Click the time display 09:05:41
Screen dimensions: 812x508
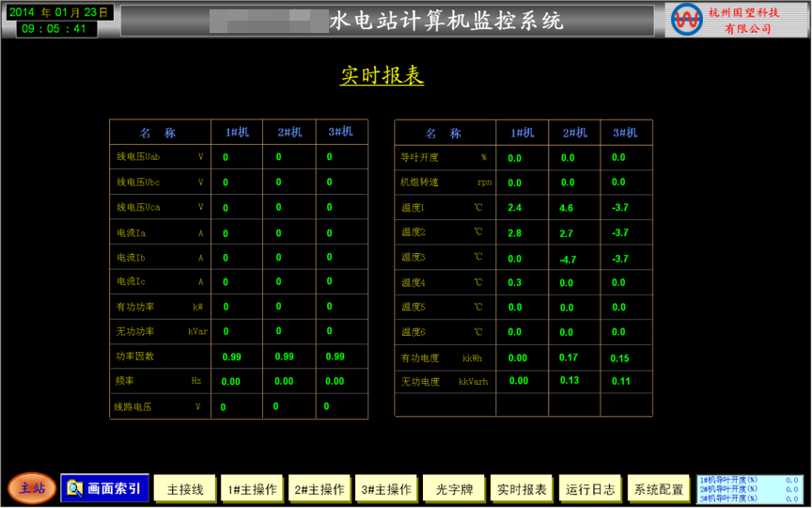tap(56, 29)
